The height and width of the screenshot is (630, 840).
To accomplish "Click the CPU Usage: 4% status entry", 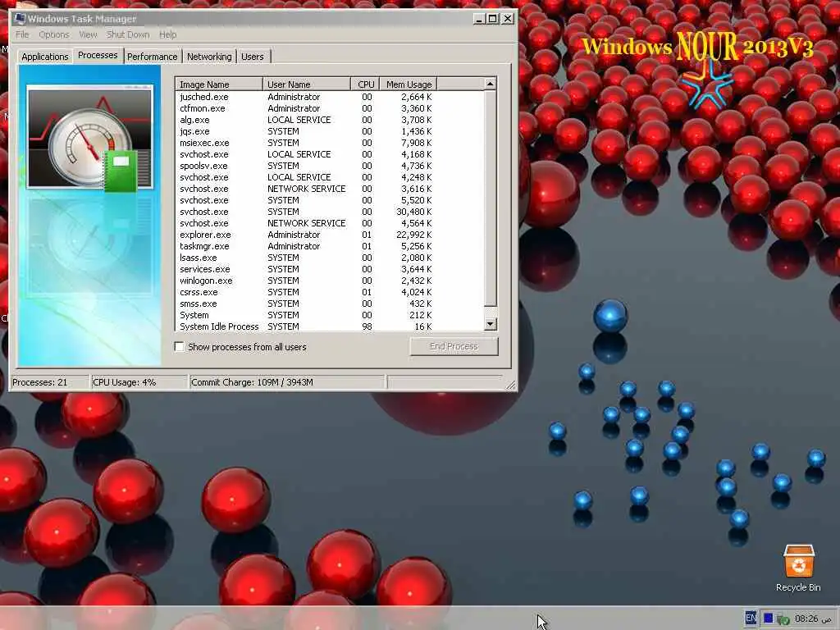I will (139, 382).
